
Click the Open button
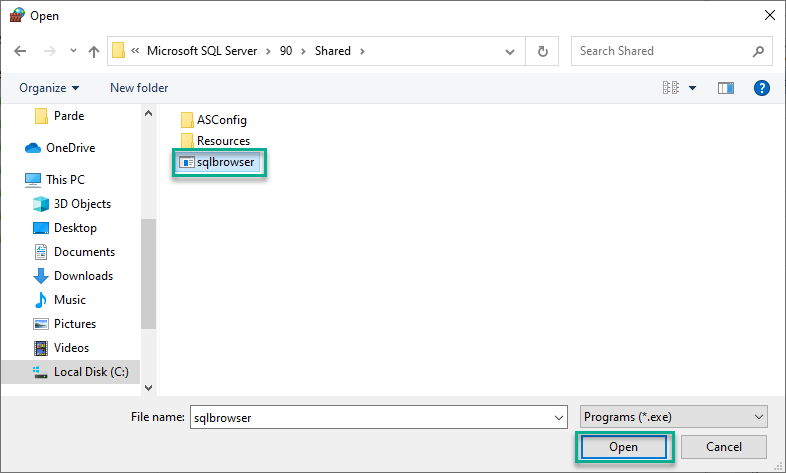pos(624,447)
